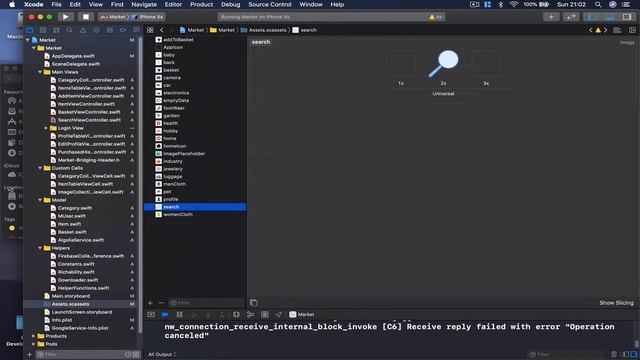This screenshot has height=360, width=640.
Task: Show the console pane toggle
Action: pyautogui.click(x=634, y=354)
